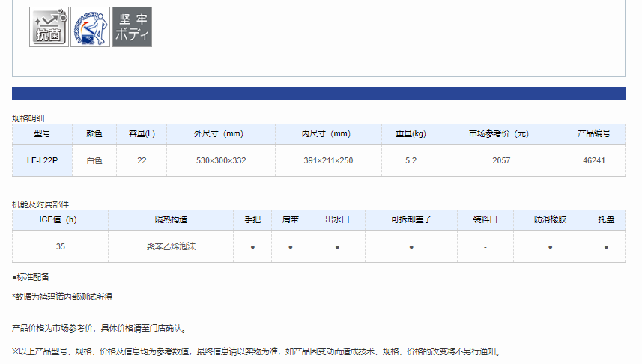Click the 白色 color cell
The height and width of the screenshot is (364, 642).
click(x=94, y=160)
